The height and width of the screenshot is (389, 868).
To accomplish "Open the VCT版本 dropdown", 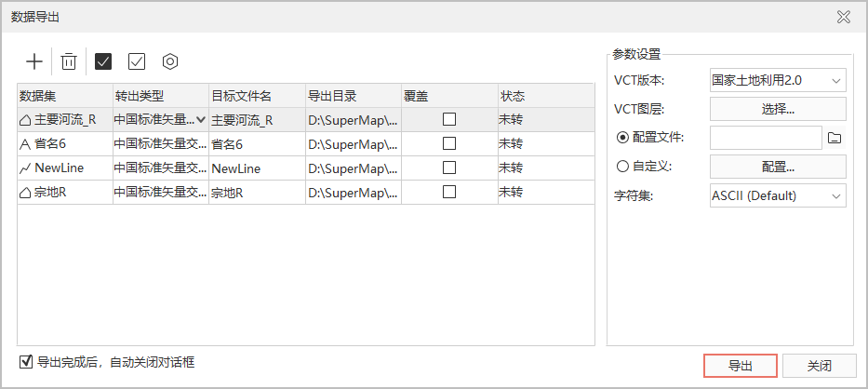I will pyautogui.click(x=778, y=81).
